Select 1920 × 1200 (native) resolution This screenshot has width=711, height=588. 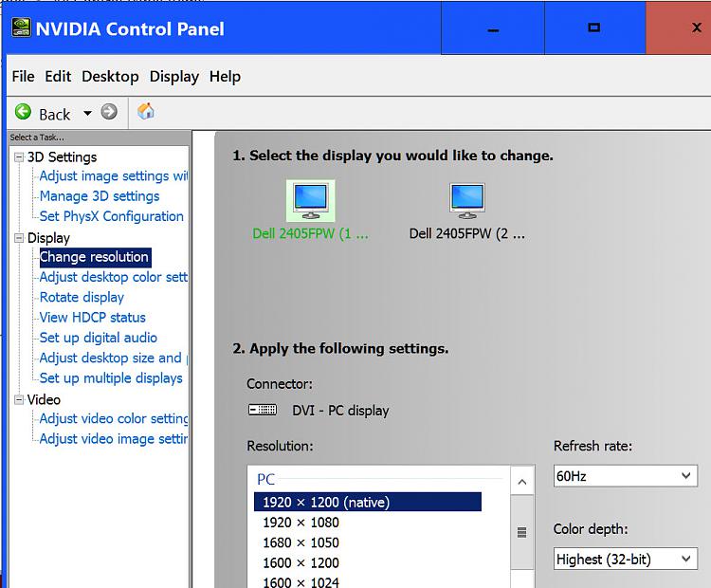click(x=367, y=502)
